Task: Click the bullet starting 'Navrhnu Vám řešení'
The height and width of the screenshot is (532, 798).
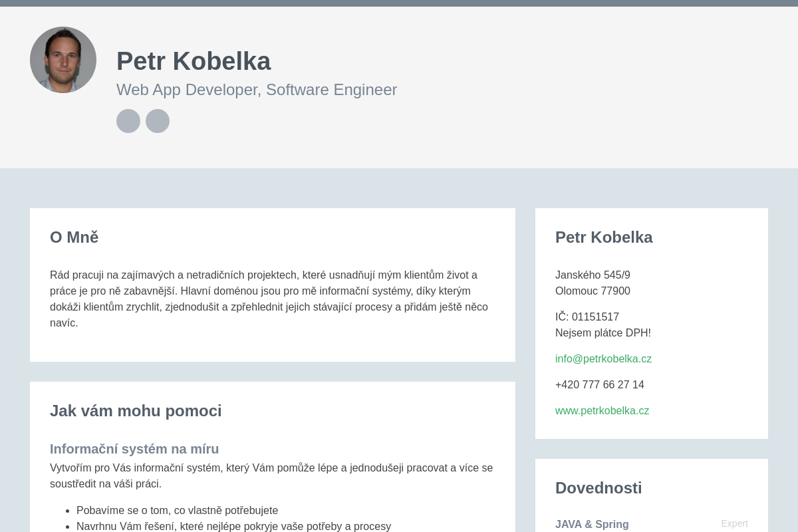Action: pyautogui.click(x=233, y=526)
